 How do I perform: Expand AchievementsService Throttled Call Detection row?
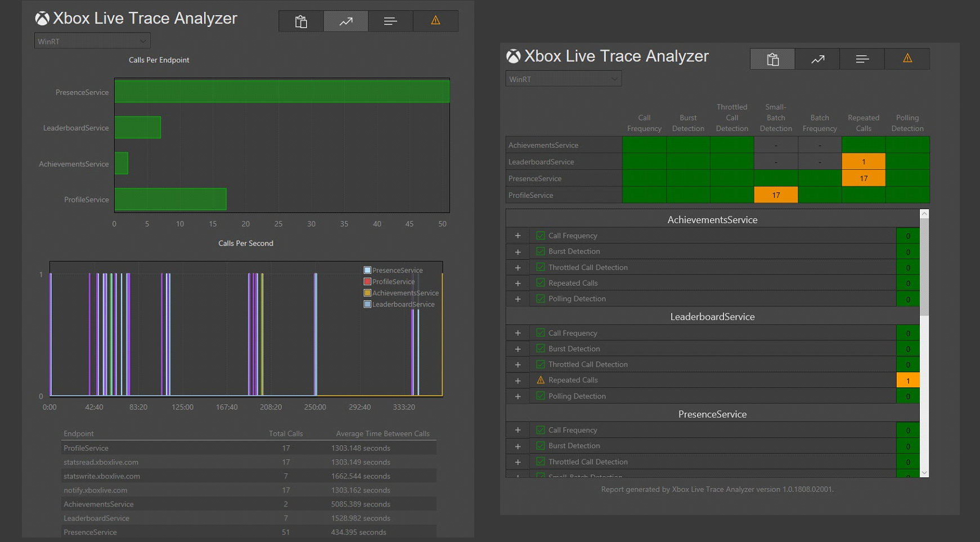518,268
